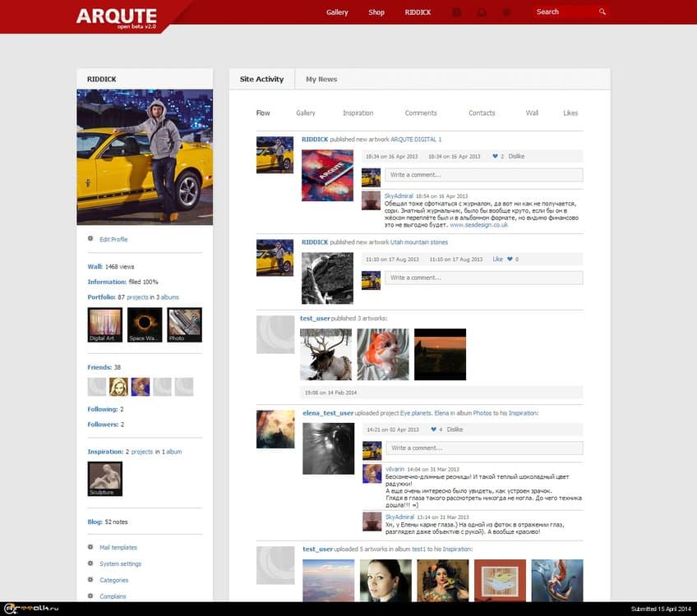Open the Shop menu in top navigation
Image resolution: width=697 pixels, height=616 pixels.
(x=376, y=12)
